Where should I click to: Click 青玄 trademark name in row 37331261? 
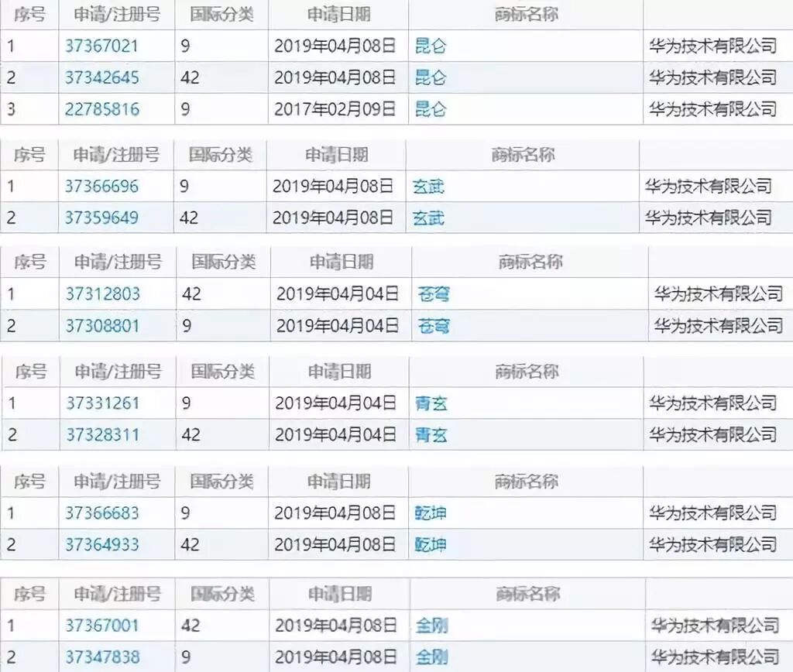pos(431,403)
